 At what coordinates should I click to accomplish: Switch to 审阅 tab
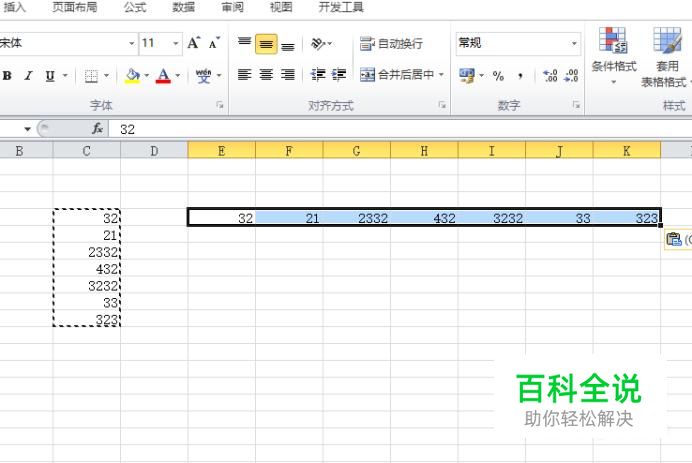click(x=232, y=7)
